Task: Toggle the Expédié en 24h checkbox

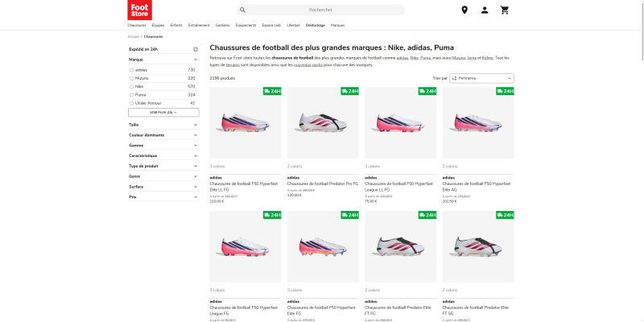Action: click(x=196, y=49)
